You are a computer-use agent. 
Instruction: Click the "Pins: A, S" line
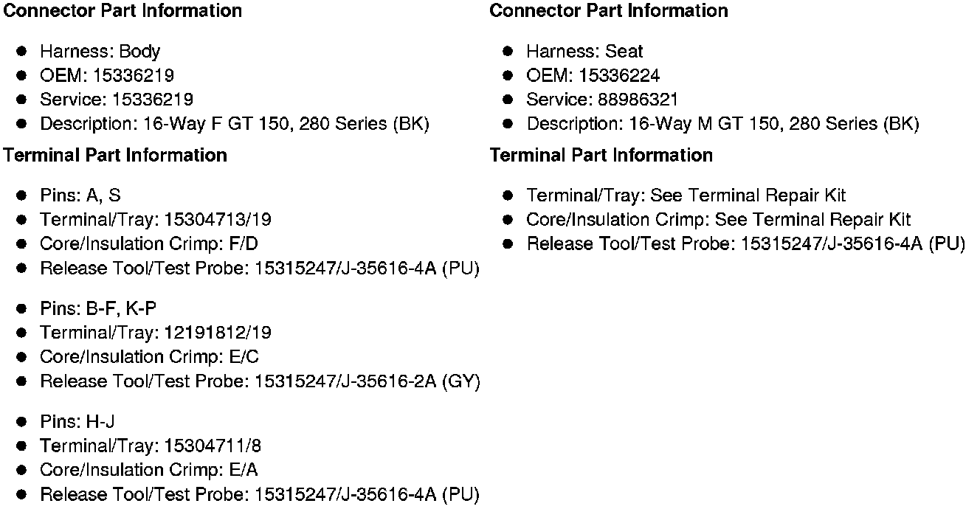[x=80, y=195]
